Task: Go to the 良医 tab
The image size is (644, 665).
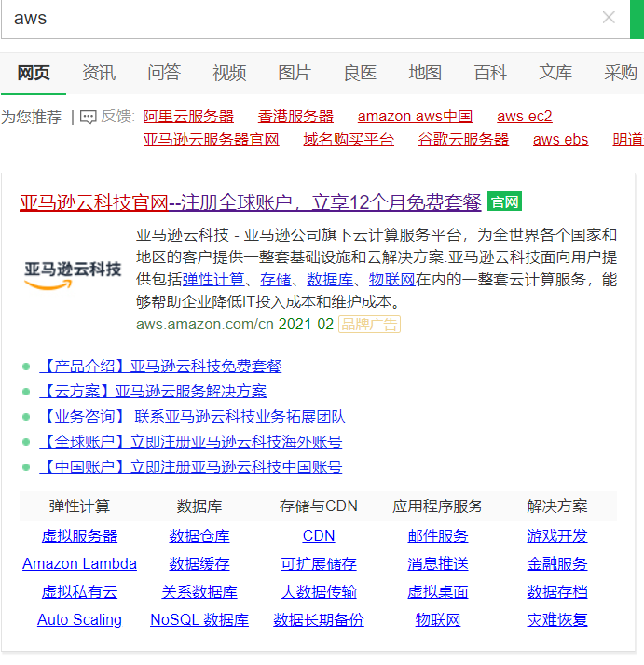Action: pos(360,73)
